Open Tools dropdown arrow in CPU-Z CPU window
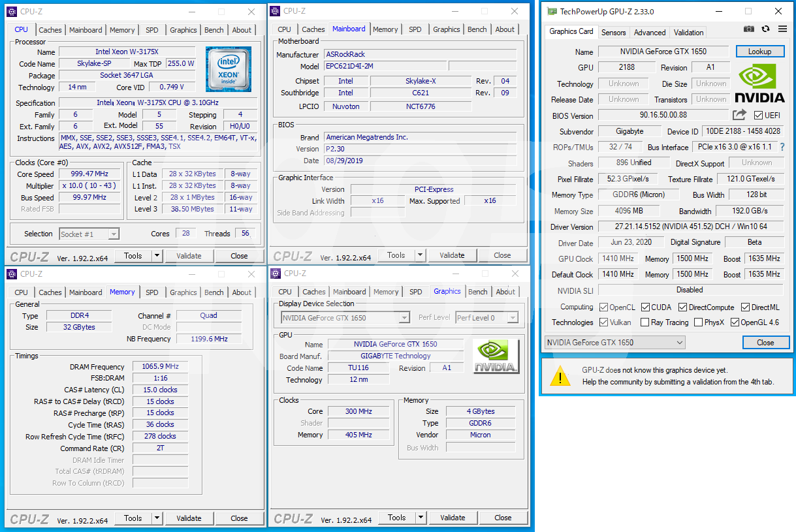 (x=156, y=256)
